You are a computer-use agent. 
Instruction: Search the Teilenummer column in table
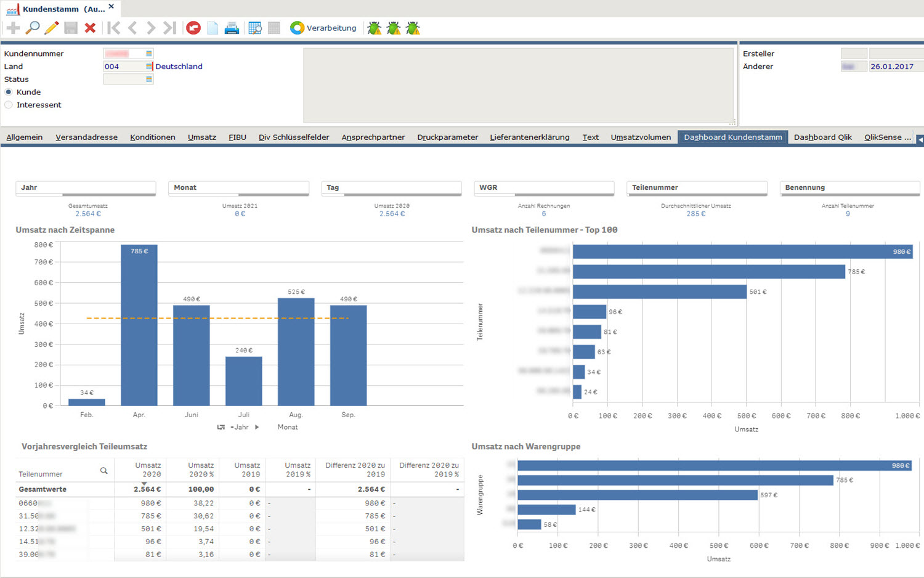[x=103, y=471]
